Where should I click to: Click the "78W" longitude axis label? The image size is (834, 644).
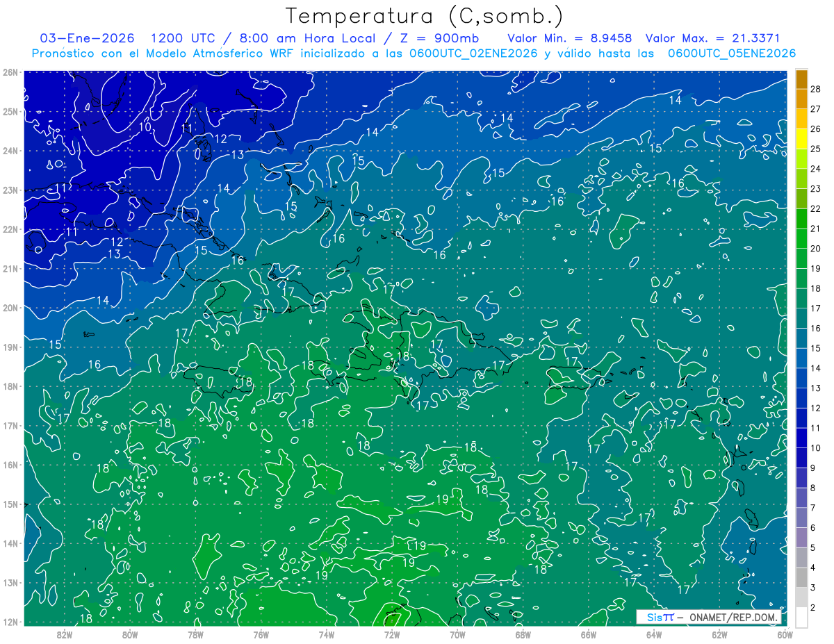coord(196,634)
